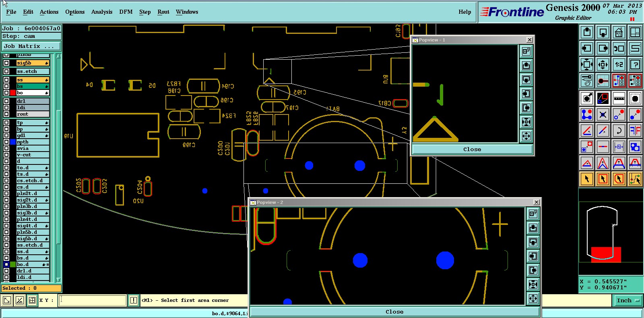The width and height of the screenshot is (644, 318).
Task: Open the Help menu
Action: coord(465,12)
